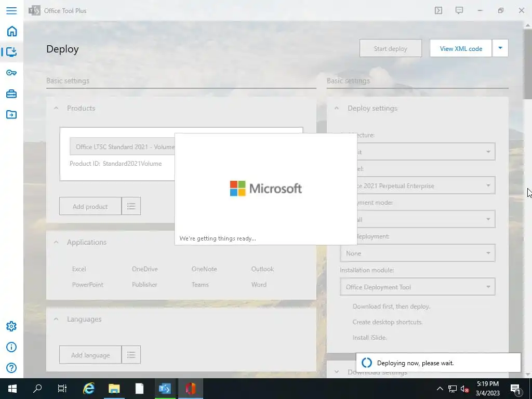The width and height of the screenshot is (532, 399).
Task: Click the Start deploy button
Action: (391, 48)
